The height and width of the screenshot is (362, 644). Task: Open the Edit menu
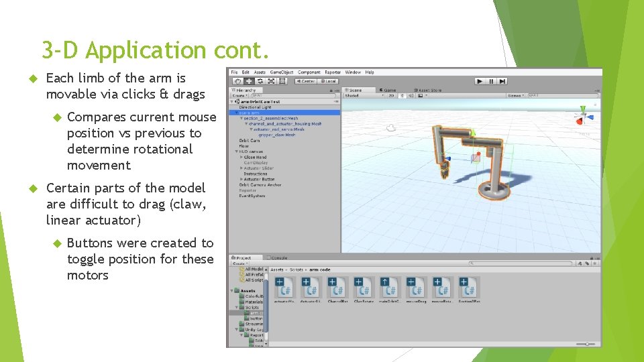tap(246, 72)
